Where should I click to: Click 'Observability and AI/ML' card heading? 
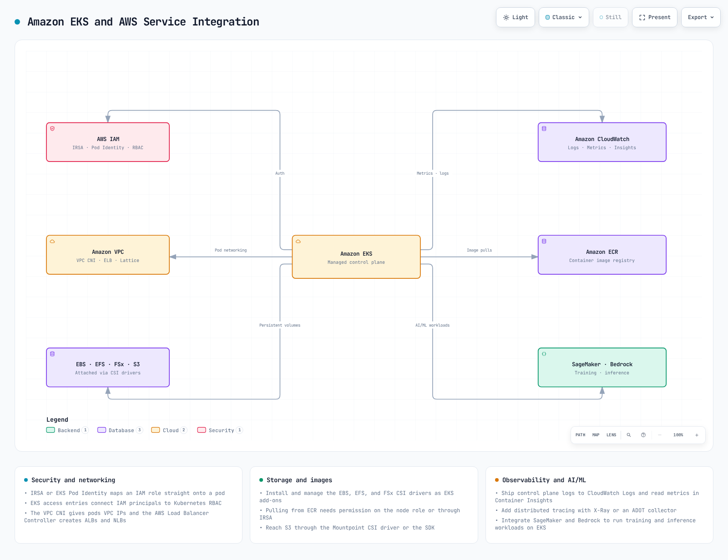tap(544, 480)
